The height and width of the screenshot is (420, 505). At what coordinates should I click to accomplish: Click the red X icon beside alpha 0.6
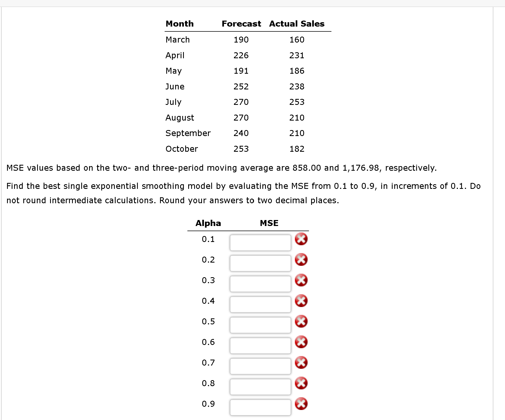click(x=301, y=342)
